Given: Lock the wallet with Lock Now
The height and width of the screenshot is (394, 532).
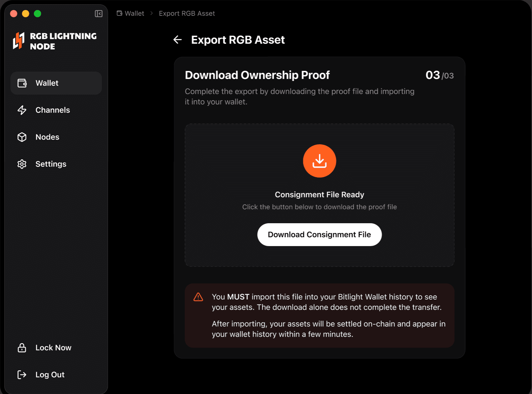Looking at the screenshot, I should pos(56,348).
